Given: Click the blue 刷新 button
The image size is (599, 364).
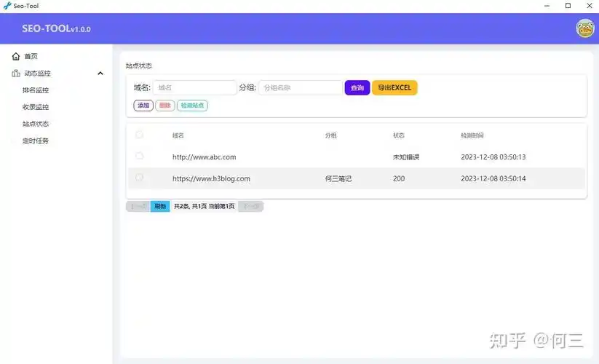Looking at the screenshot, I should pyautogui.click(x=160, y=206).
